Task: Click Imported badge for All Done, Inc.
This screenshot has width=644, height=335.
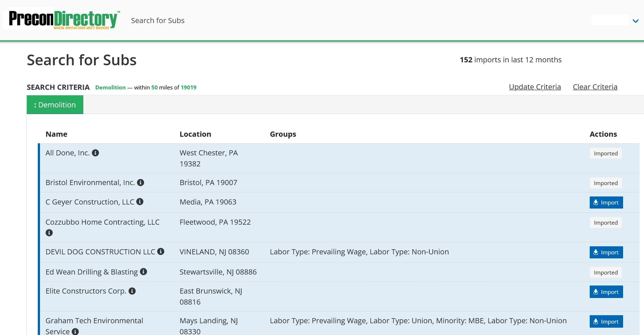Action: (605, 153)
